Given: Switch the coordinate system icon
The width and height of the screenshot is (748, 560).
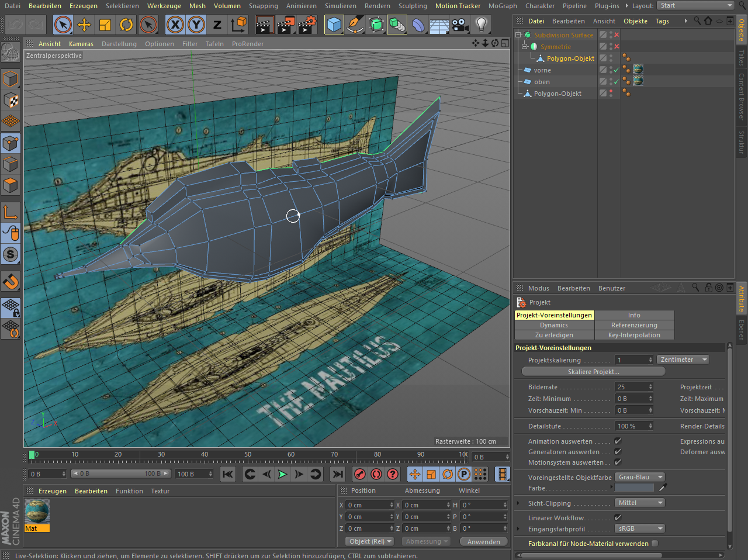Looking at the screenshot, I should pos(238,25).
